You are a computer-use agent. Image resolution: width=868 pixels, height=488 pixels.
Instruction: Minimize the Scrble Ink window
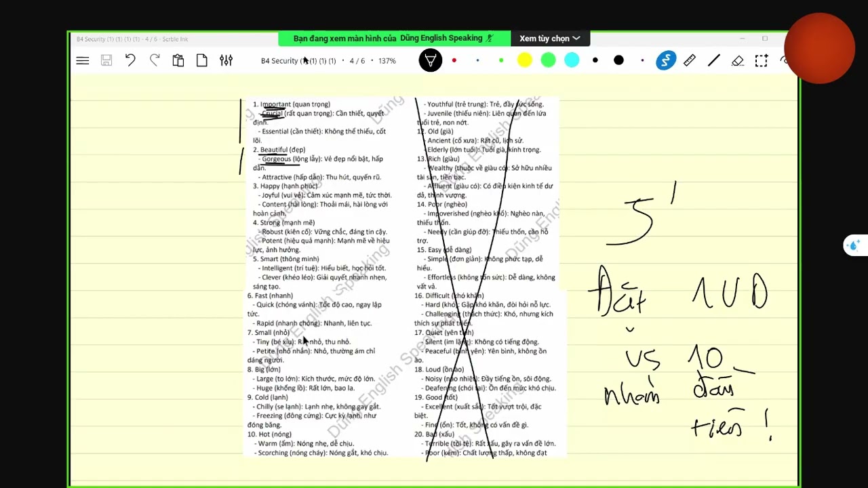click(742, 39)
